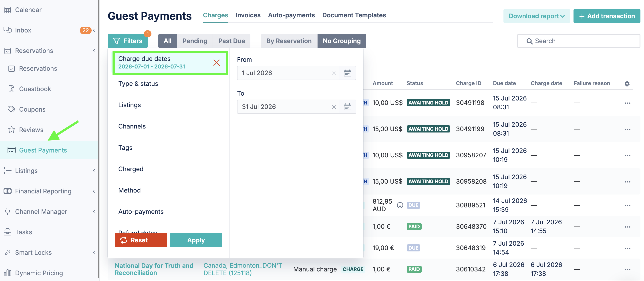Image resolution: width=644 pixels, height=281 pixels.
Task: Open row actions for charge 30491199
Action: click(x=627, y=129)
